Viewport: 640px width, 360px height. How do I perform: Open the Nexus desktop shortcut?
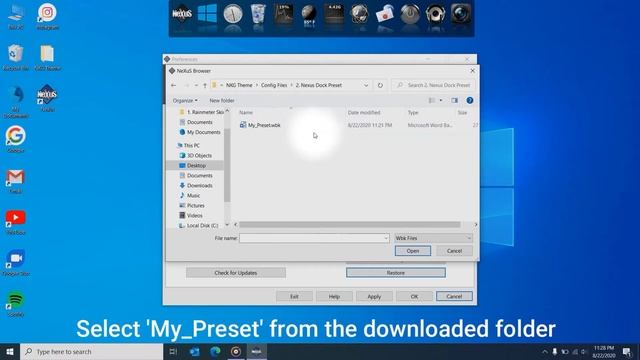coord(47,98)
